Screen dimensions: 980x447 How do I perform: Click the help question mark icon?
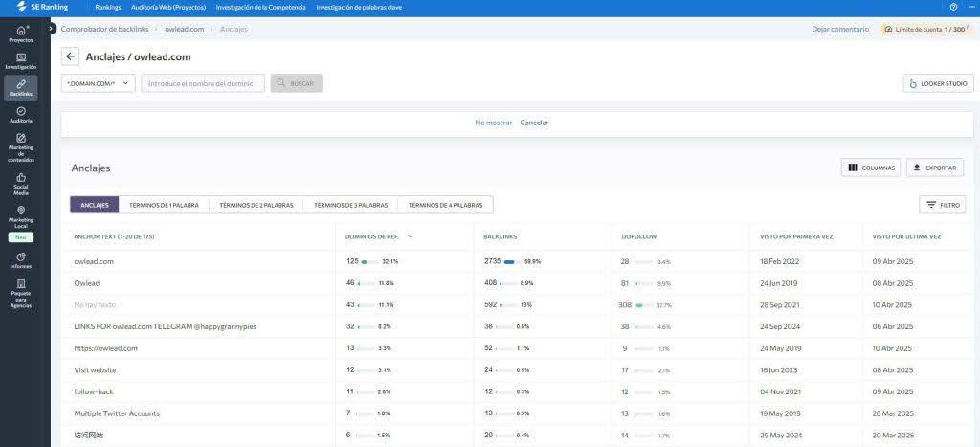click(953, 7)
